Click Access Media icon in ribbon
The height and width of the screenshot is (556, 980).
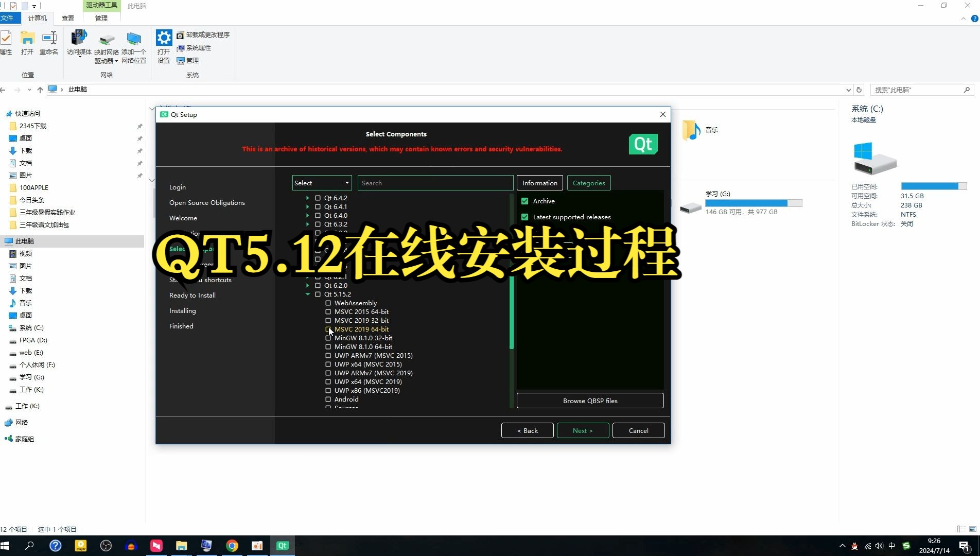coord(79,43)
